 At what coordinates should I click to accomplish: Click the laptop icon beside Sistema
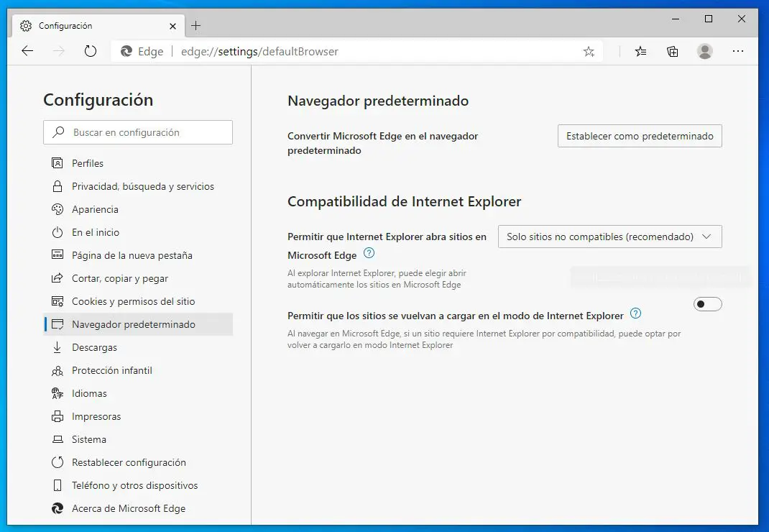pos(57,439)
